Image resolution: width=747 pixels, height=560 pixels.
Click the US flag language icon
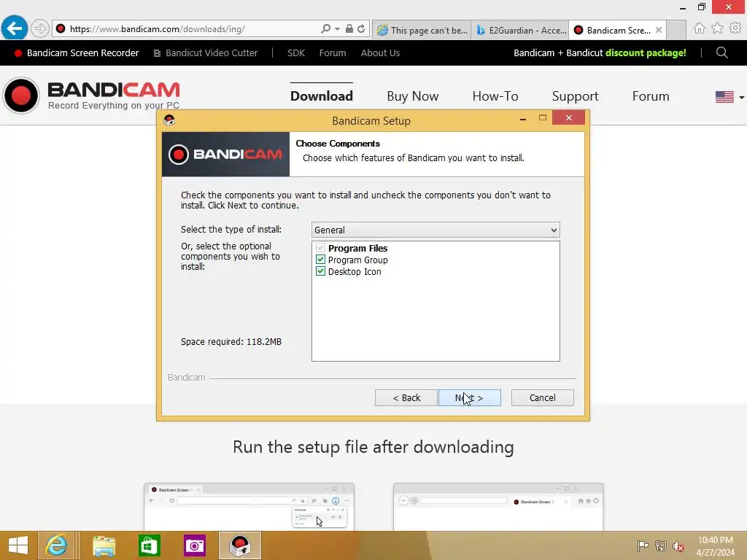pos(724,97)
